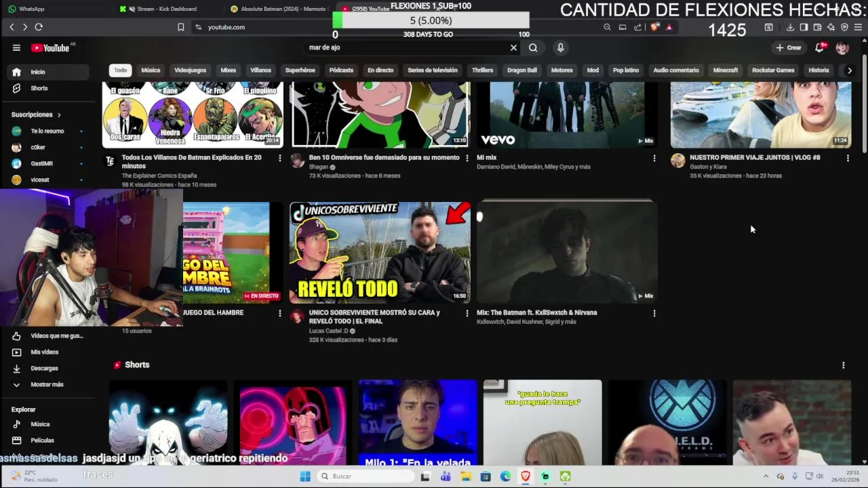Open Microsoft Store from the taskbar
Viewport: 868px width, 488px height.
pos(486,476)
